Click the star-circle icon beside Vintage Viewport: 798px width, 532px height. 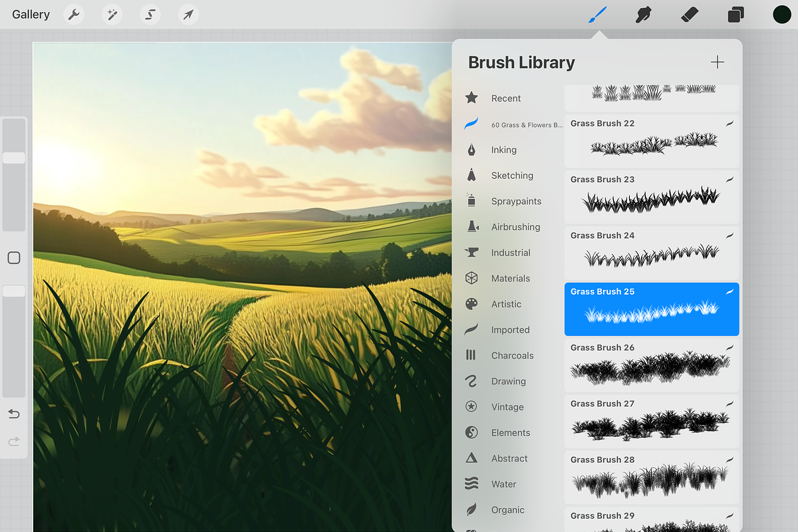[x=471, y=406]
